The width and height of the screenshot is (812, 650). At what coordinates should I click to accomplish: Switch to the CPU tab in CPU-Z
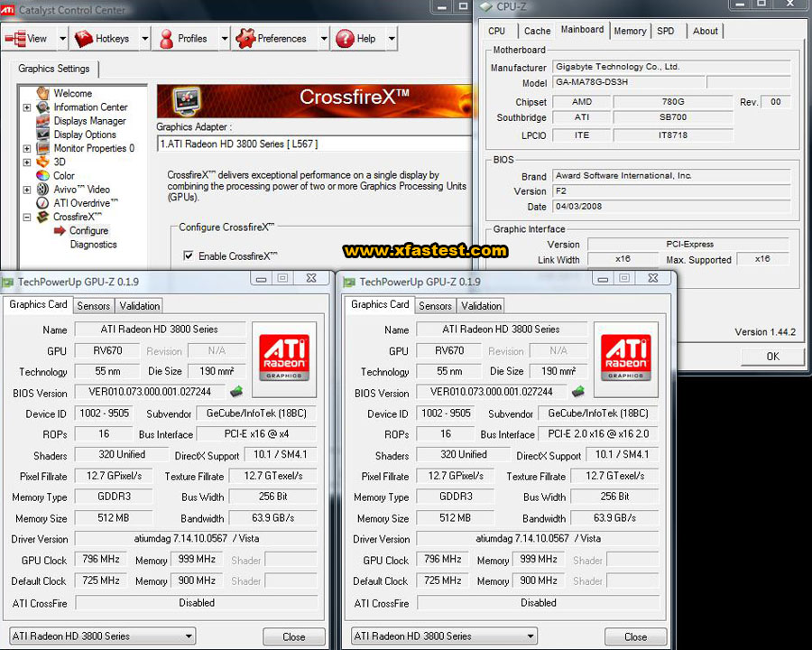pyautogui.click(x=496, y=31)
